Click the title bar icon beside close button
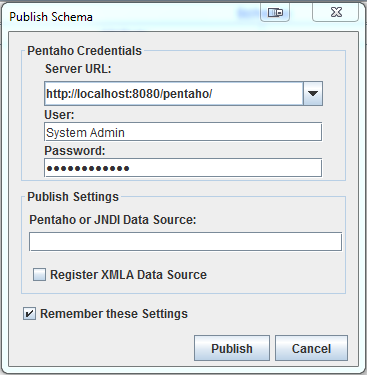Screen dimensions: 367x375 275,13
